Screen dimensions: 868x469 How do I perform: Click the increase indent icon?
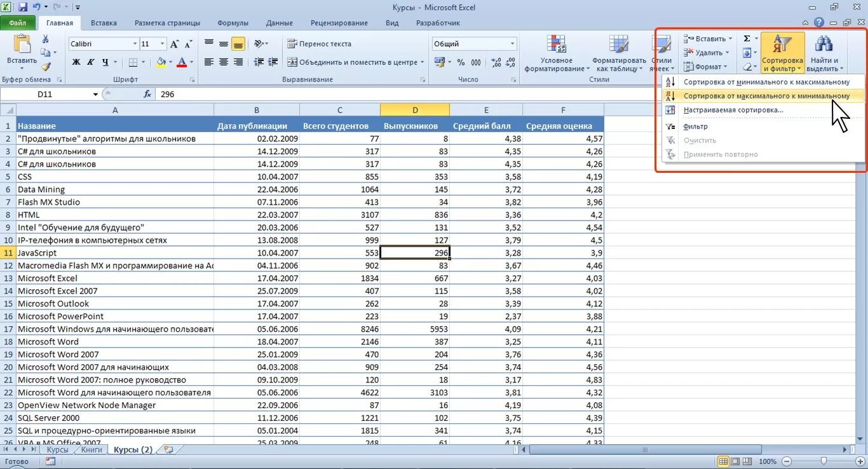272,62
